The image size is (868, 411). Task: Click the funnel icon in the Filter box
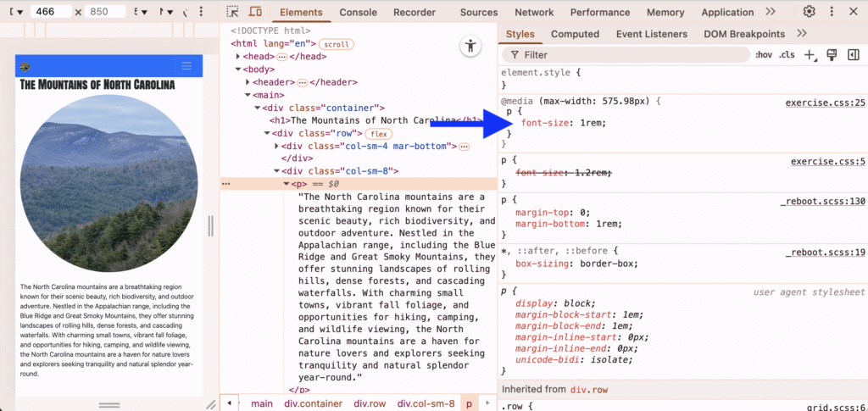pos(515,55)
